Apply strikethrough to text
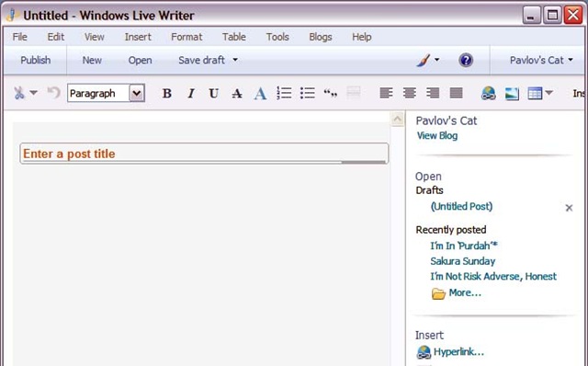Image resolution: width=588 pixels, height=366 pixels. point(237,93)
